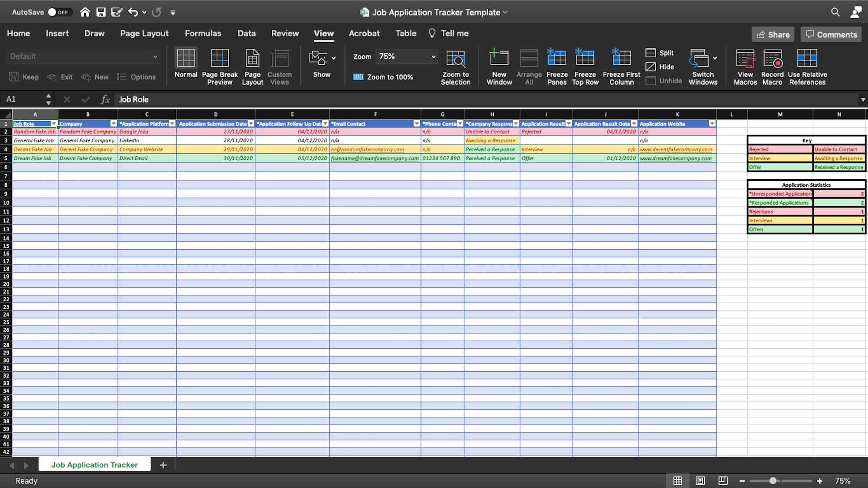Click the Share button
Viewport: 868px width, 488px height.
pos(773,34)
